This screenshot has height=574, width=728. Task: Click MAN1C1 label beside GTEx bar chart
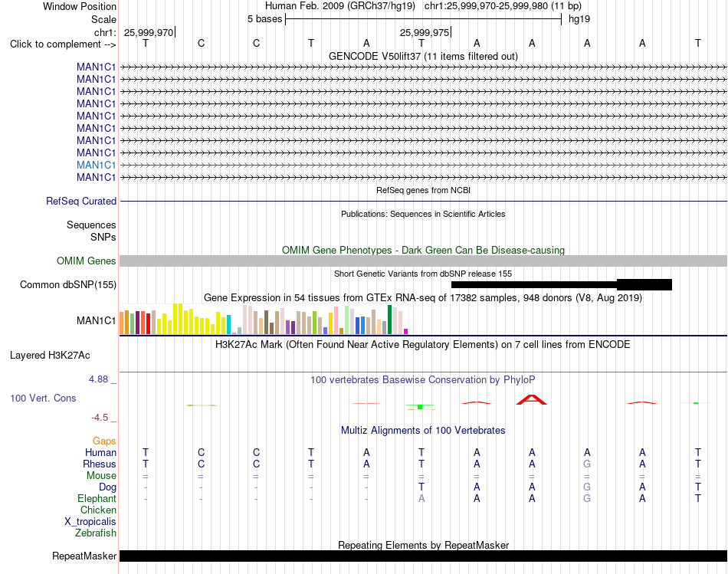96,320
